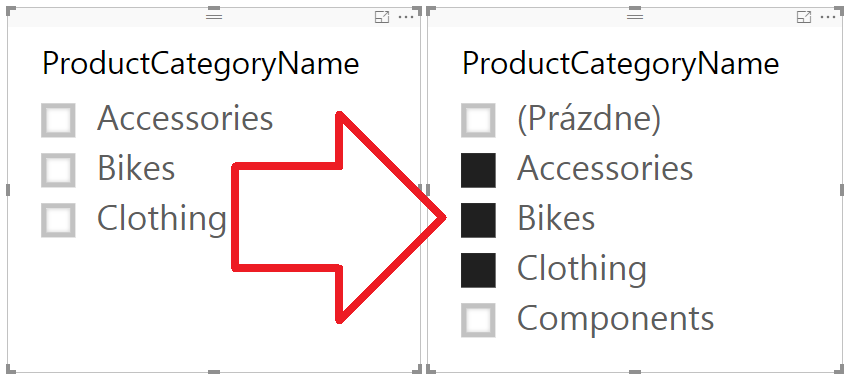Uncheck Bikes in the right slicer
Viewport: 849px width, 377px height.
(x=478, y=220)
